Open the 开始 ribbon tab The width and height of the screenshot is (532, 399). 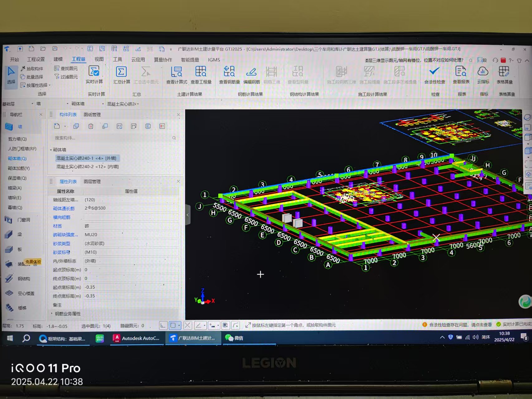(14, 60)
